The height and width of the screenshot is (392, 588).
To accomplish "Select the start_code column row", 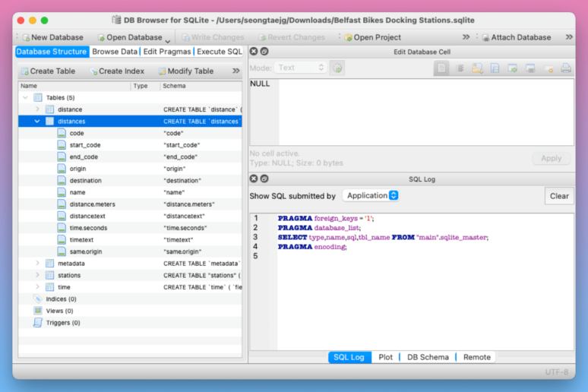I will [85, 145].
